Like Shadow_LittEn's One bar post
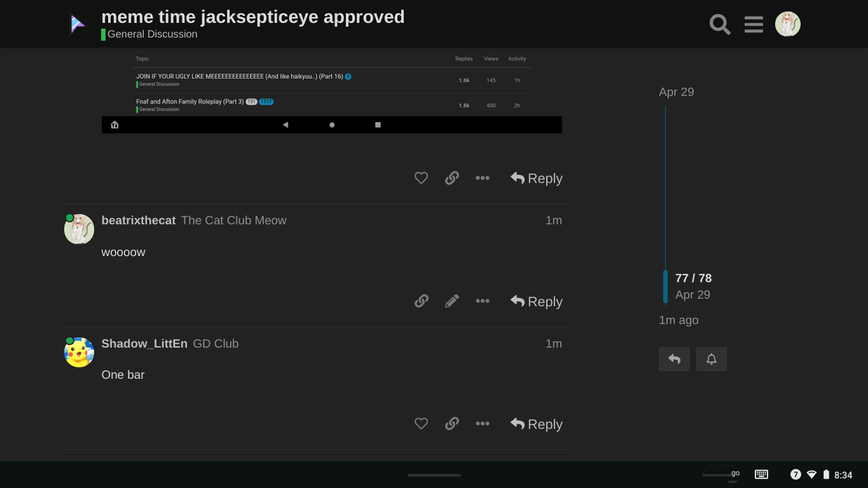868x488 pixels. click(421, 424)
